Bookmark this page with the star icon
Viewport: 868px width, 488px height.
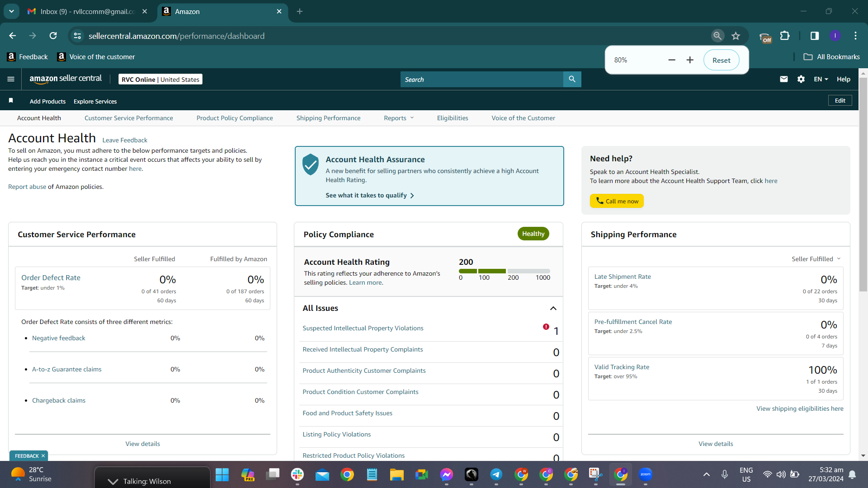tap(736, 36)
